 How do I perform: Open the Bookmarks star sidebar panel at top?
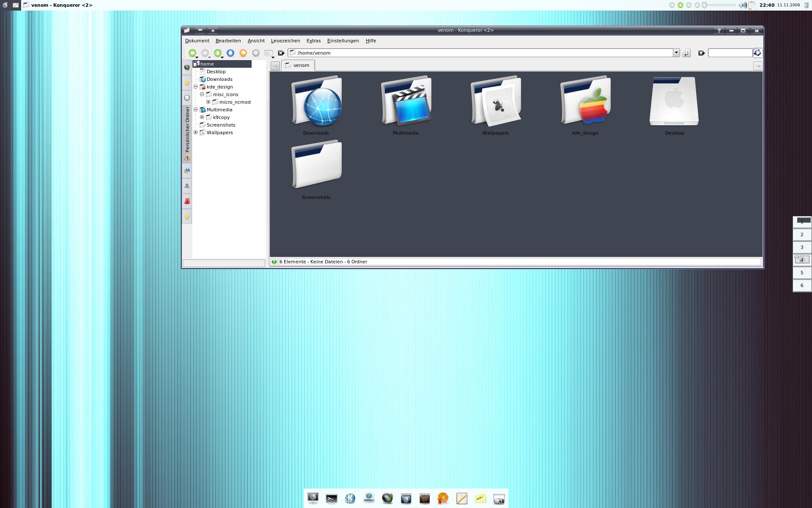pos(187,83)
